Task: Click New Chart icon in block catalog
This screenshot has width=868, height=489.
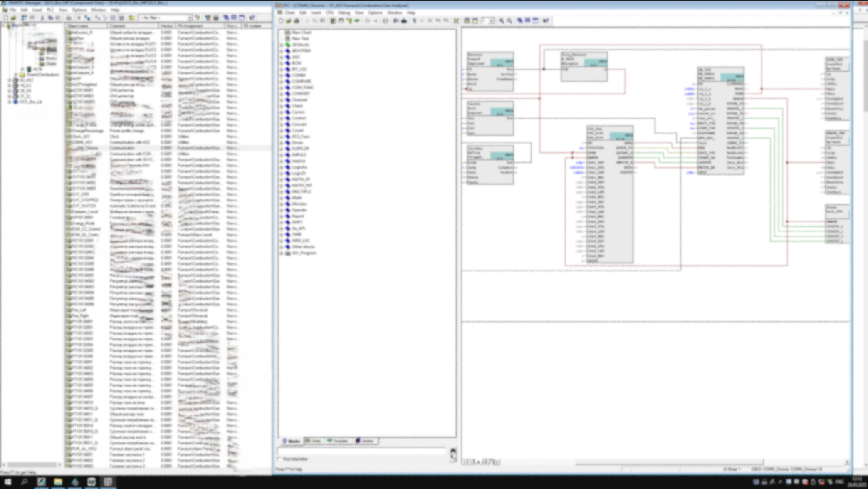Action: coord(287,32)
